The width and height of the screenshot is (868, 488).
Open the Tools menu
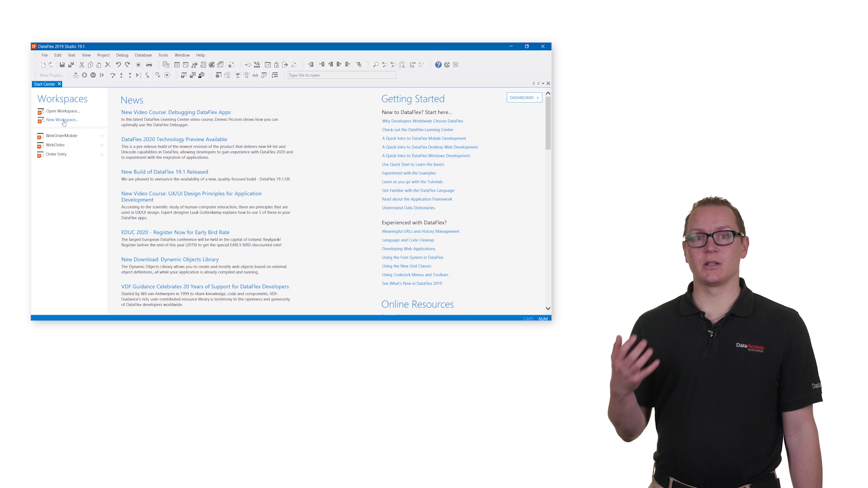tap(163, 55)
